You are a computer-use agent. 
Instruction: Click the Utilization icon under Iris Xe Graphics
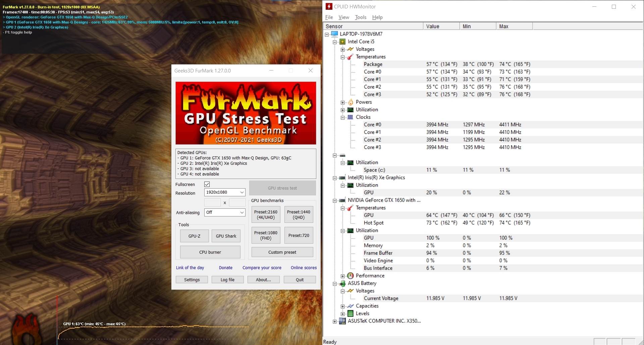pyautogui.click(x=351, y=185)
